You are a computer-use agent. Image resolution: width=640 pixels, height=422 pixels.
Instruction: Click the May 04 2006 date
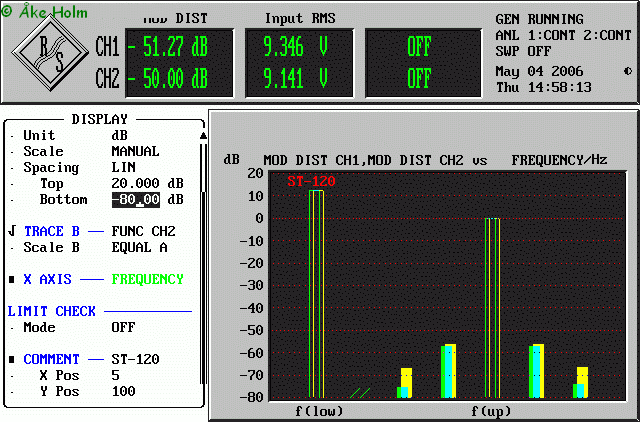(x=540, y=71)
